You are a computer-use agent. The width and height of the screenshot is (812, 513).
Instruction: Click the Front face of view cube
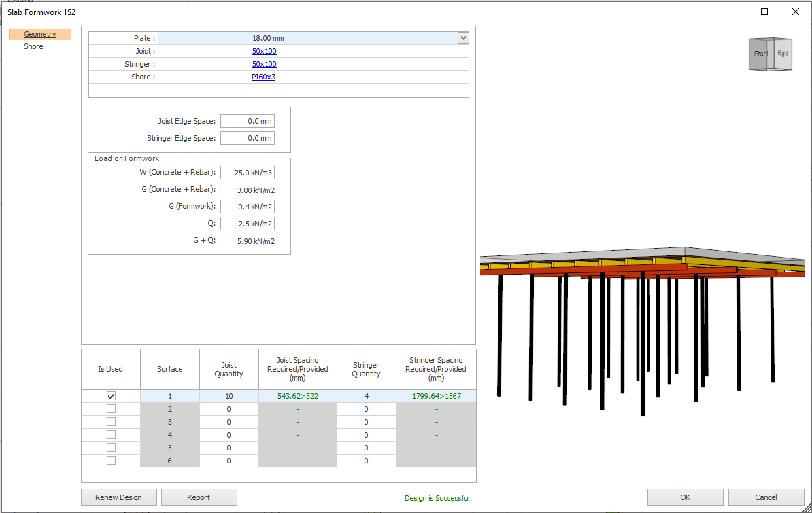(760, 54)
